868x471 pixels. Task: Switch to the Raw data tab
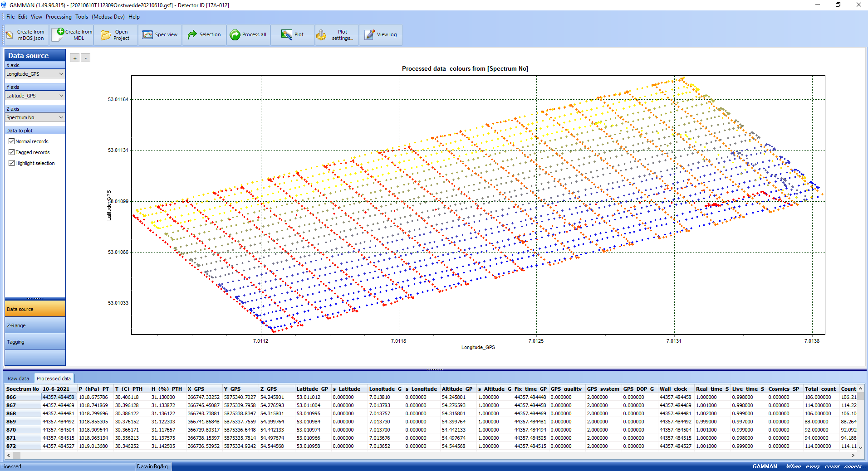click(x=18, y=379)
